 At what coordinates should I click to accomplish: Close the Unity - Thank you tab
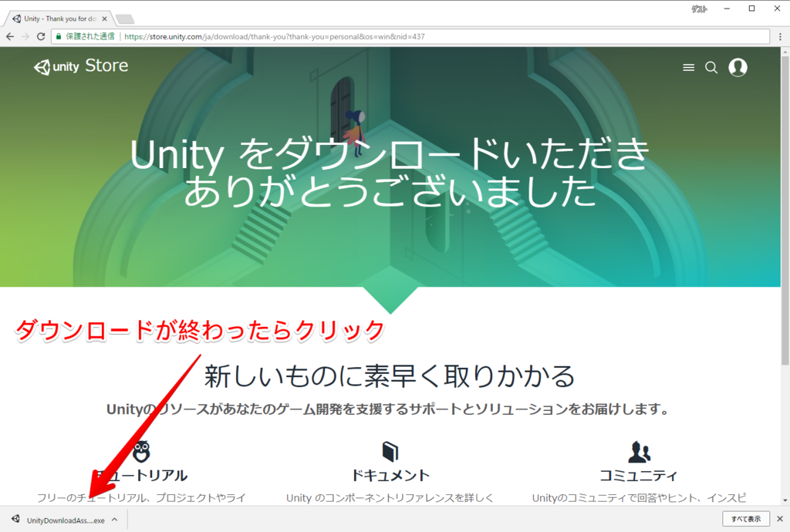tap(104, 19)
